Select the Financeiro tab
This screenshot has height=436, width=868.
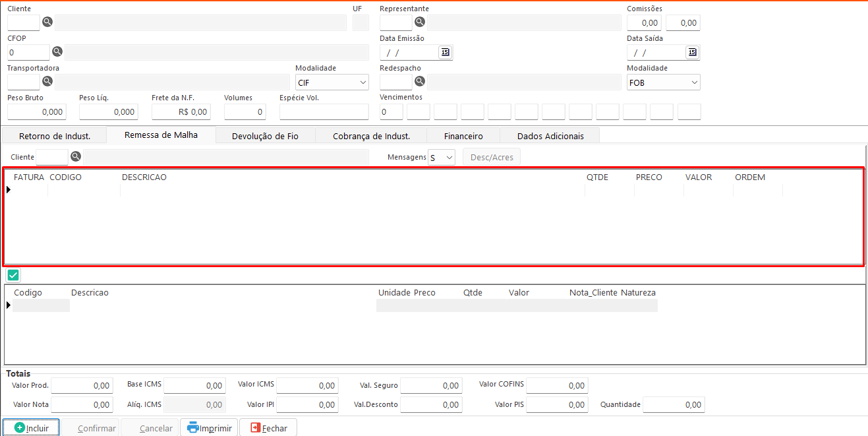coord(463,136)
